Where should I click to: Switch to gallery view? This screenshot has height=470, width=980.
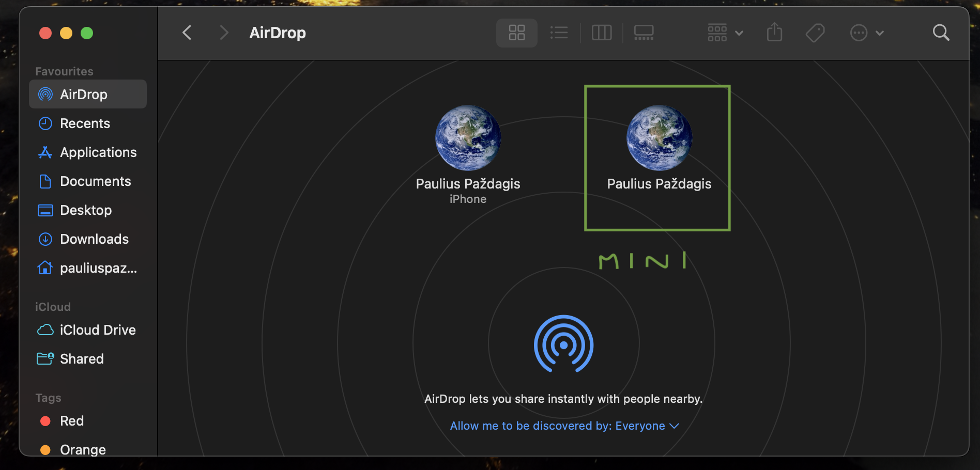[x=644, y=33]
